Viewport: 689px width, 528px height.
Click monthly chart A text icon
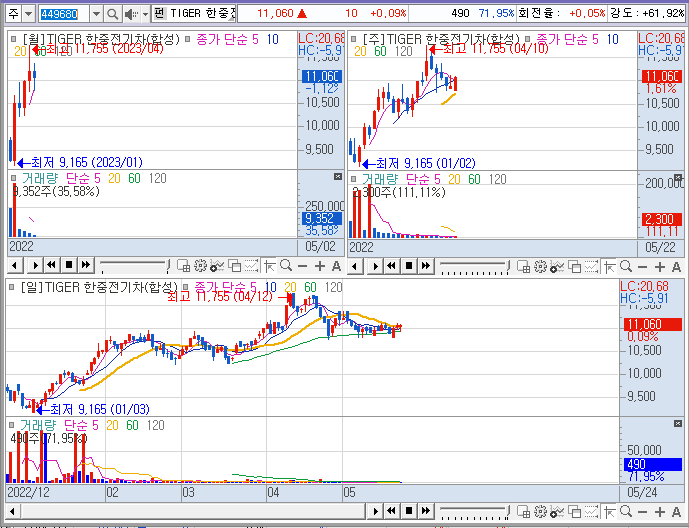[336, 265]
